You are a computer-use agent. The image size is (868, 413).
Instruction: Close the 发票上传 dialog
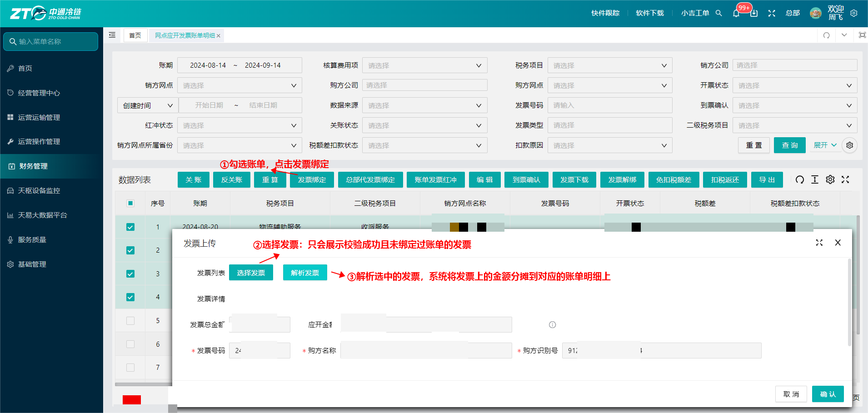click(x=838, y=243)
